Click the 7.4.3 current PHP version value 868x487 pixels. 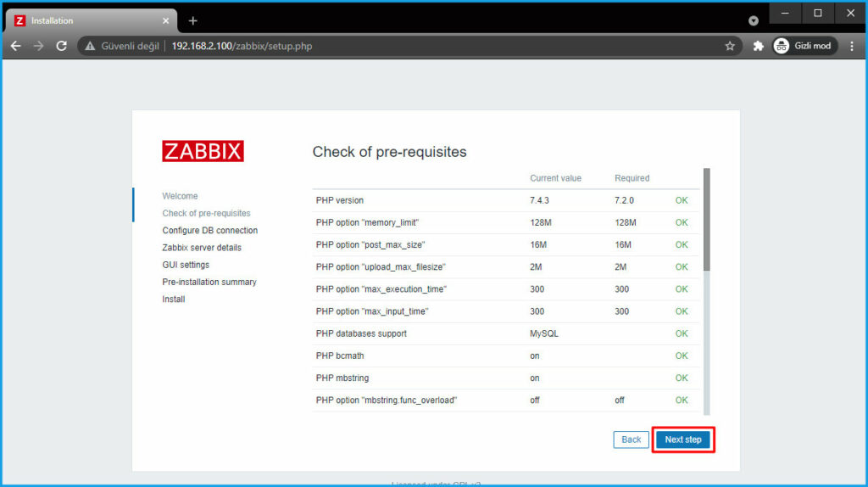click(539, 200)
